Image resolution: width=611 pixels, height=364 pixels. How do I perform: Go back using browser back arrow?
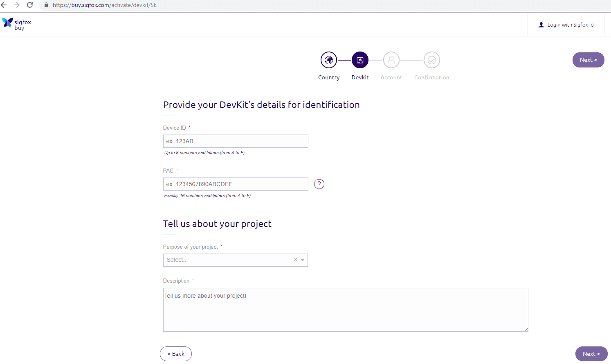pyautogui.click(x=4, y=5)
